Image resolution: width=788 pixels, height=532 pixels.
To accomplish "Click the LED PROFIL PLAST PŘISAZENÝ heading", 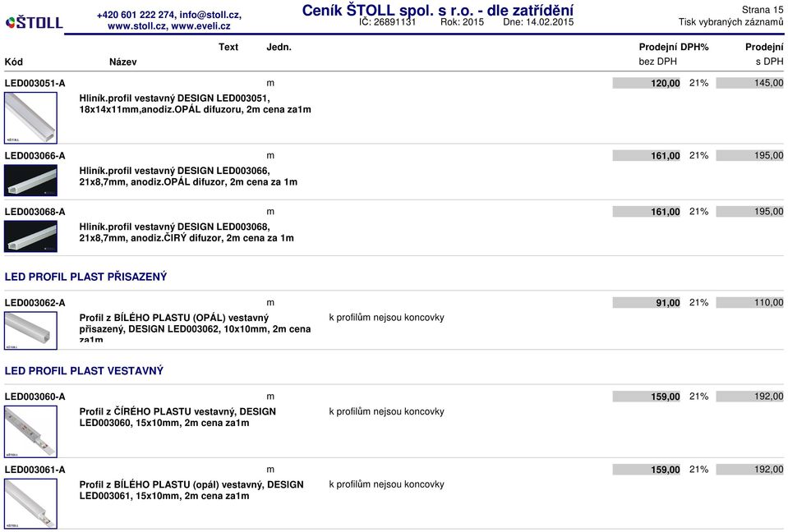I will tap(85, 277).
